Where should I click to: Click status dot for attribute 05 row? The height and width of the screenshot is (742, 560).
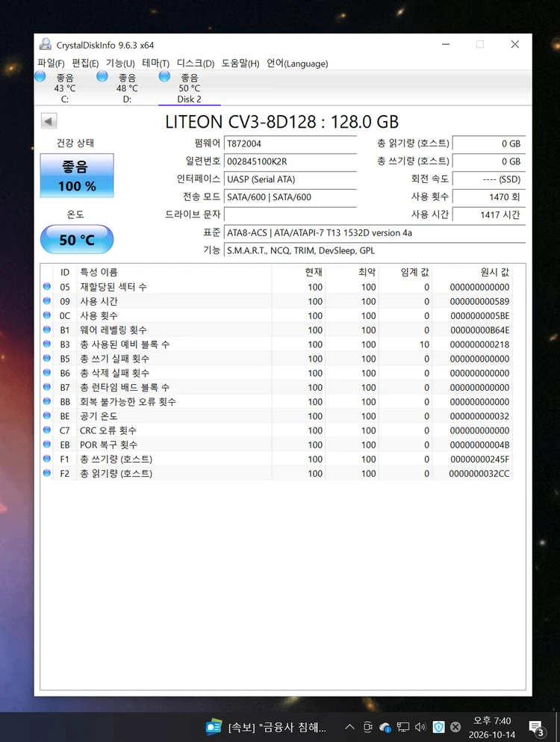coord(47,286)
